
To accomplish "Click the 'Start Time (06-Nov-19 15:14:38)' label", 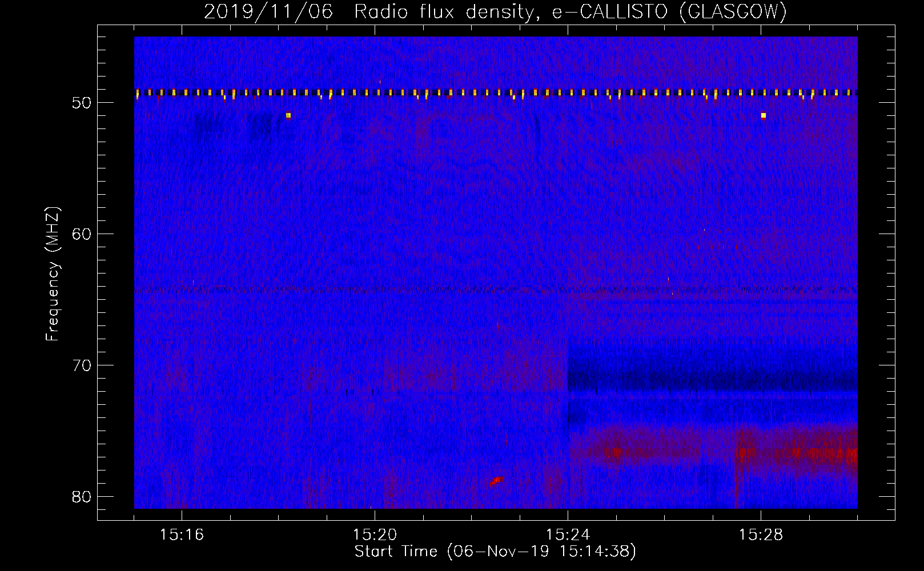I will tap(495, 552).
